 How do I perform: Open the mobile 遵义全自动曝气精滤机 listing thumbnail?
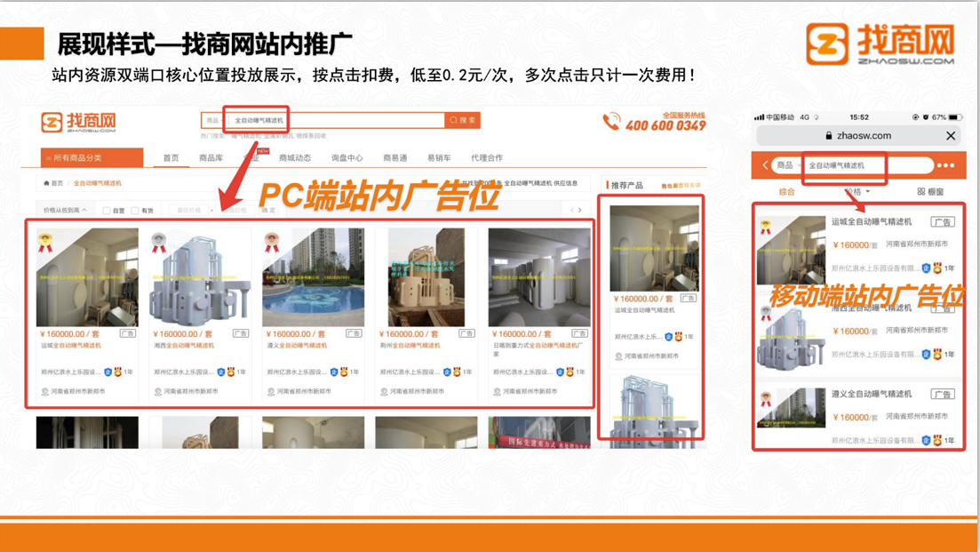pos(792,408)
